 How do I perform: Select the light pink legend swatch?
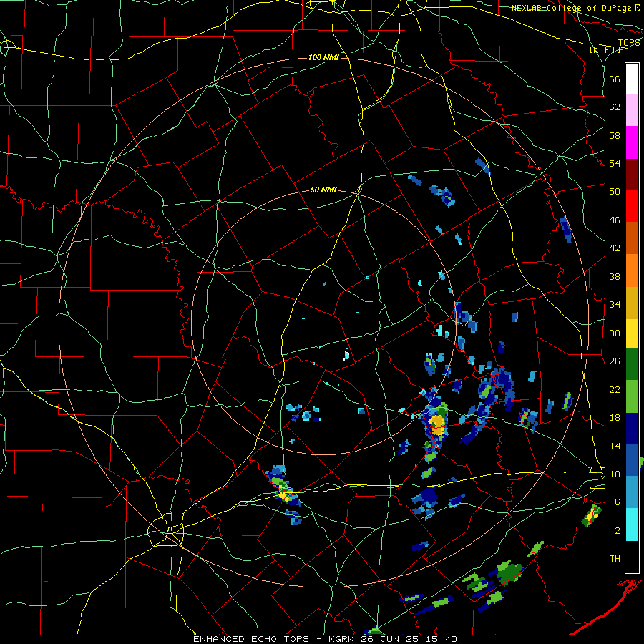(x=632, y=109)
